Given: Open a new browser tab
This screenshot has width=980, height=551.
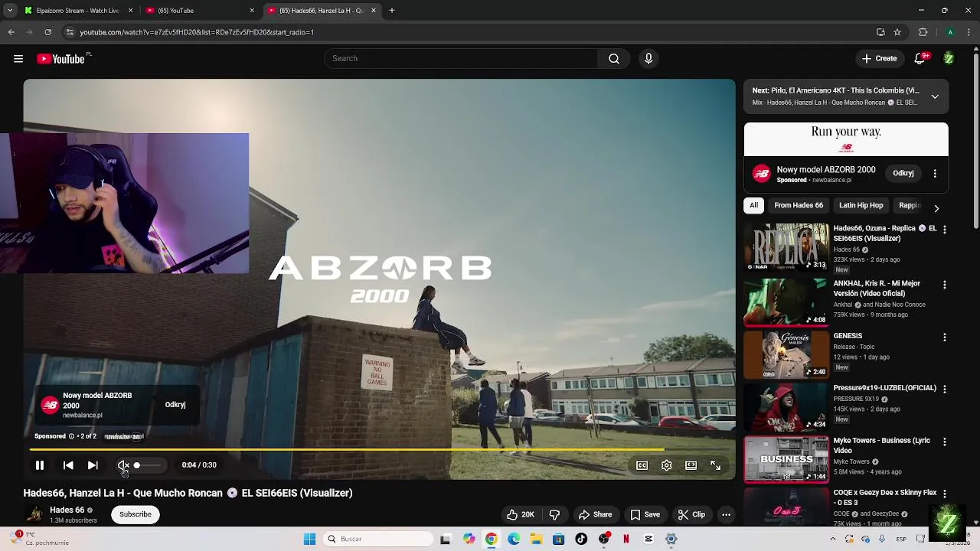Looking at the screenshot, I should [x=391, y=11].
